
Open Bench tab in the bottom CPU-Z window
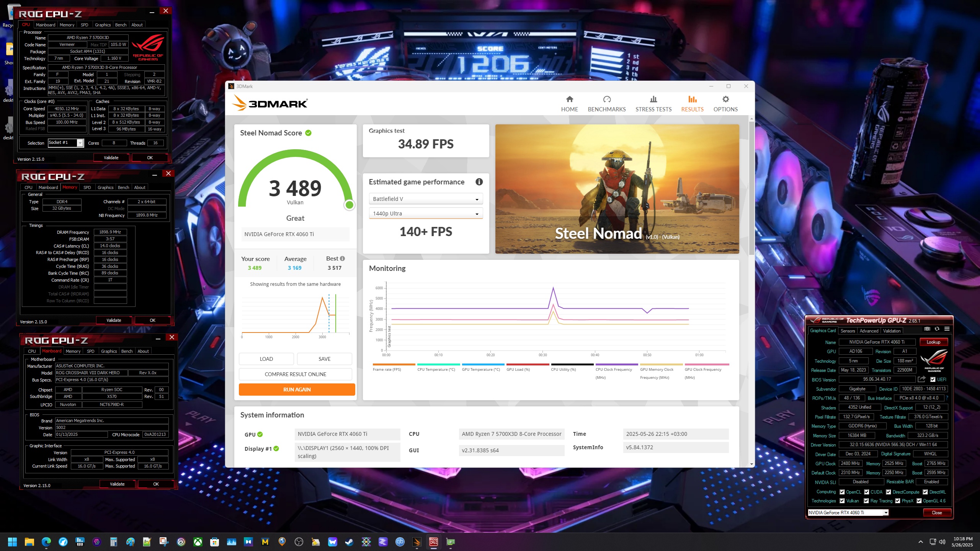pos(127,351)
